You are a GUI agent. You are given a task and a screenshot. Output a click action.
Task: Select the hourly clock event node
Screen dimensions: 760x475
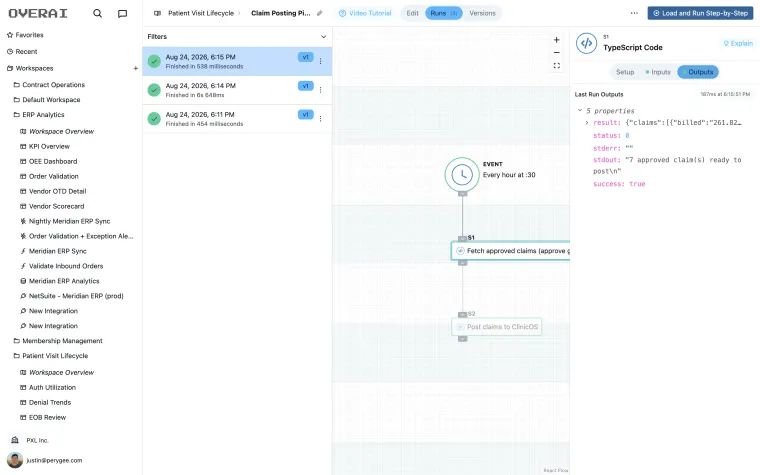[462, 174]
